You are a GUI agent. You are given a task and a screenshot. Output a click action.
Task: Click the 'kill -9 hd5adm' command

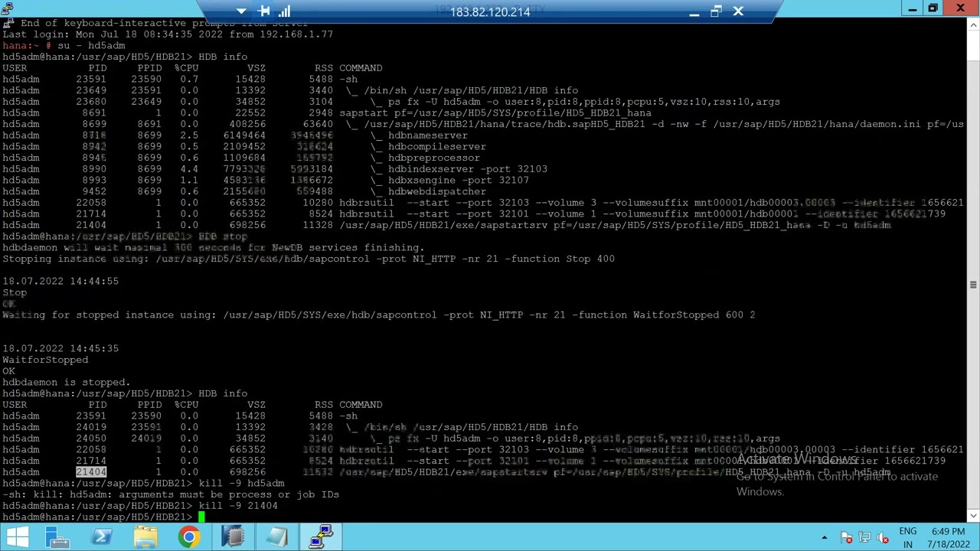pos(241,484)
